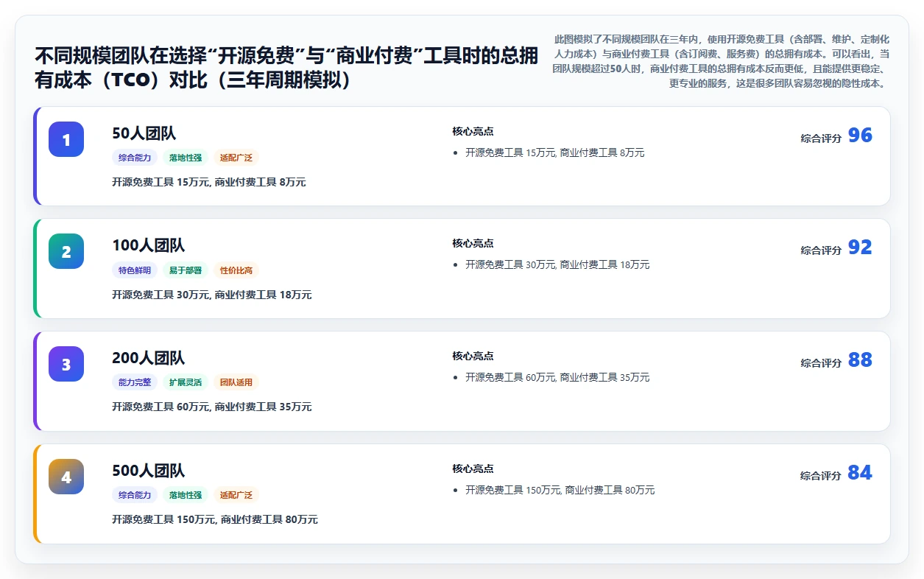Click bullet item 开源免费工具 150万元, 商业付费工具 80万元
Image resolution: width=924 pixels, height=579 pixels.
pos(560,491)
